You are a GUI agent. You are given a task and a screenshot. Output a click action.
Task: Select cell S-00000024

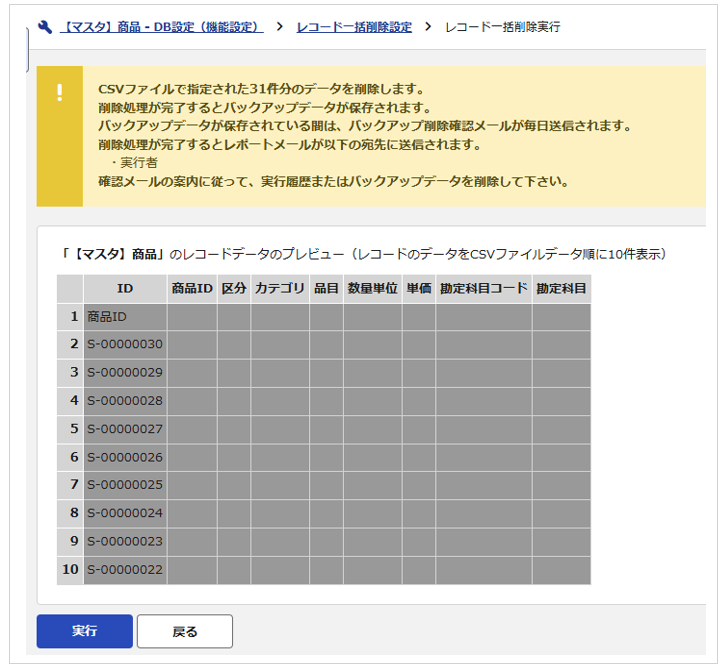(x=125, y=513)
